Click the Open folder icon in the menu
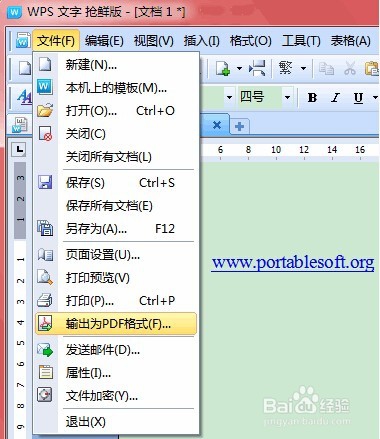 click(x=45, y=110)
